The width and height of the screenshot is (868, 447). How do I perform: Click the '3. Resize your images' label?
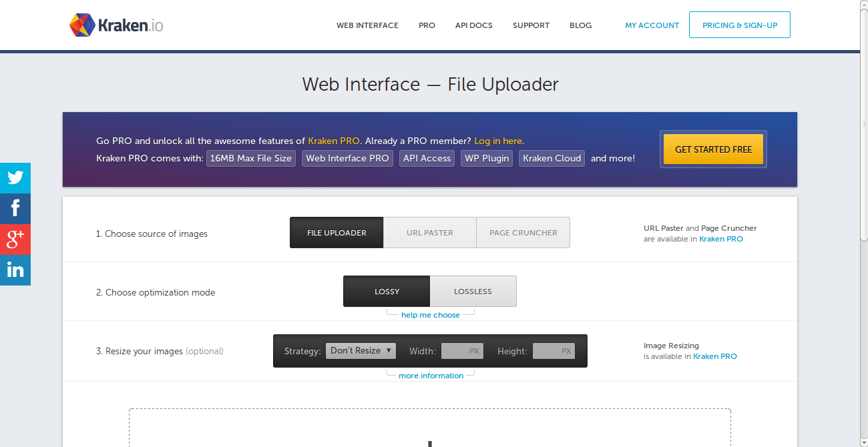(x=140, y=352)
